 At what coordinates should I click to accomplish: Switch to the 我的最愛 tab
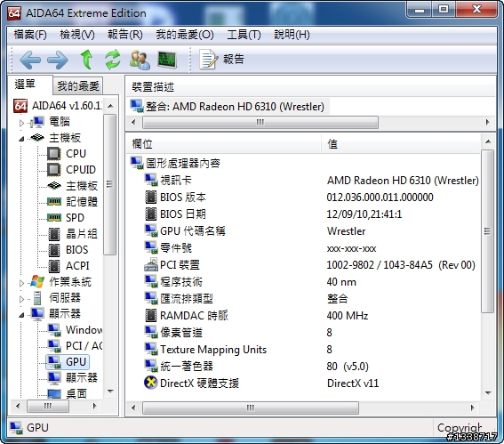point(78,86)
